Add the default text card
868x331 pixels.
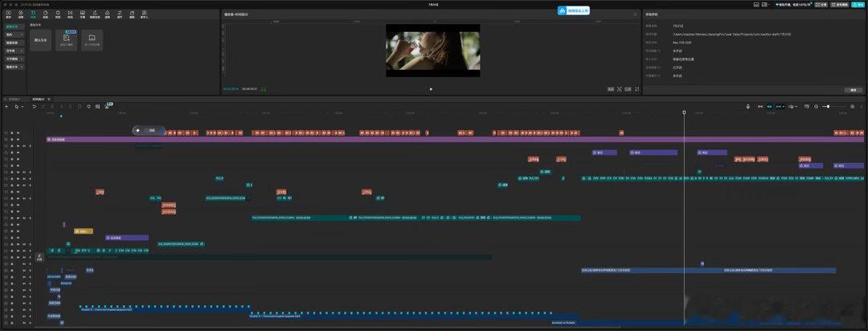pyautogui.click(x=40, y=40)
